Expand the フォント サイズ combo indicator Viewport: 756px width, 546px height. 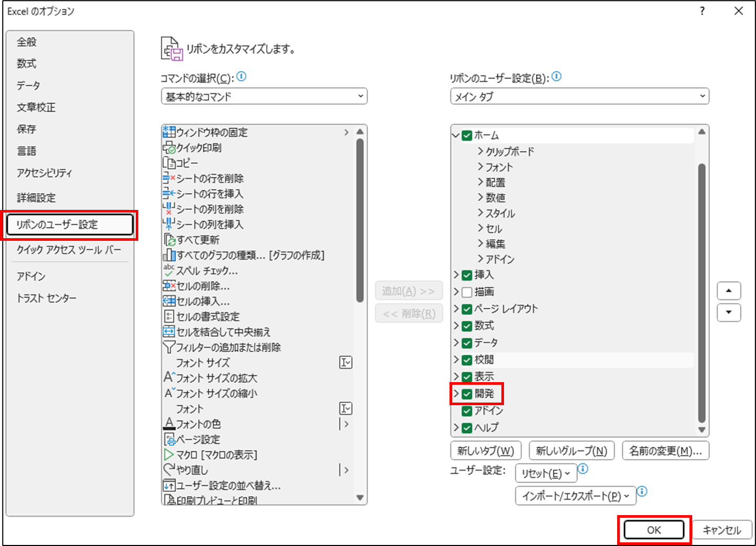pyautogui.click(x=346, y=362)
